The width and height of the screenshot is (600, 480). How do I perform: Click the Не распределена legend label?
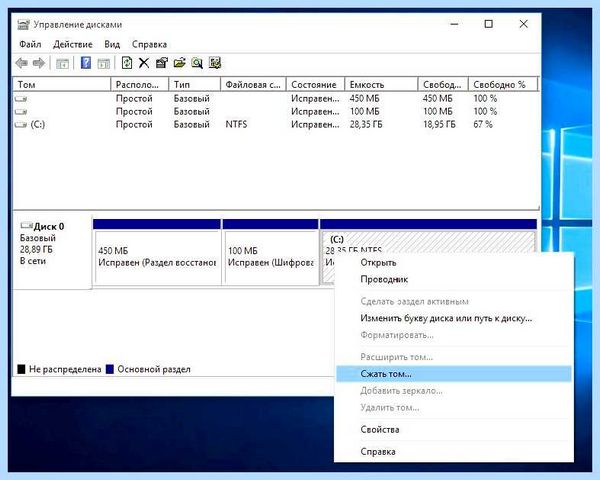point(65,369)
